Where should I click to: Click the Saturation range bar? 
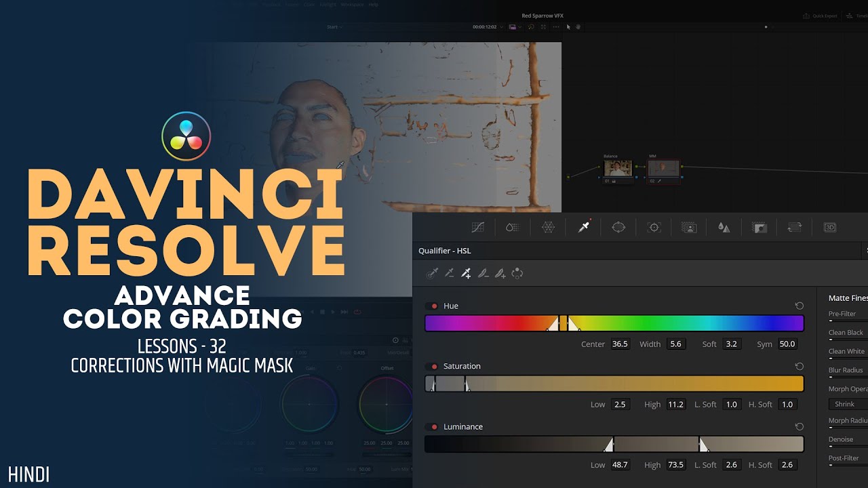tap(614, 384)
